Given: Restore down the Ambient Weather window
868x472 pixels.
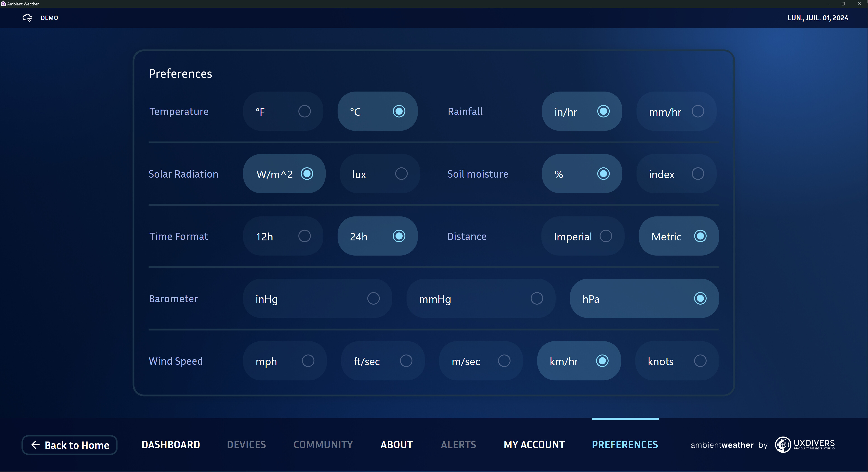Looking at the screenshot, I should pyautogui.click(x=843, y=4).
